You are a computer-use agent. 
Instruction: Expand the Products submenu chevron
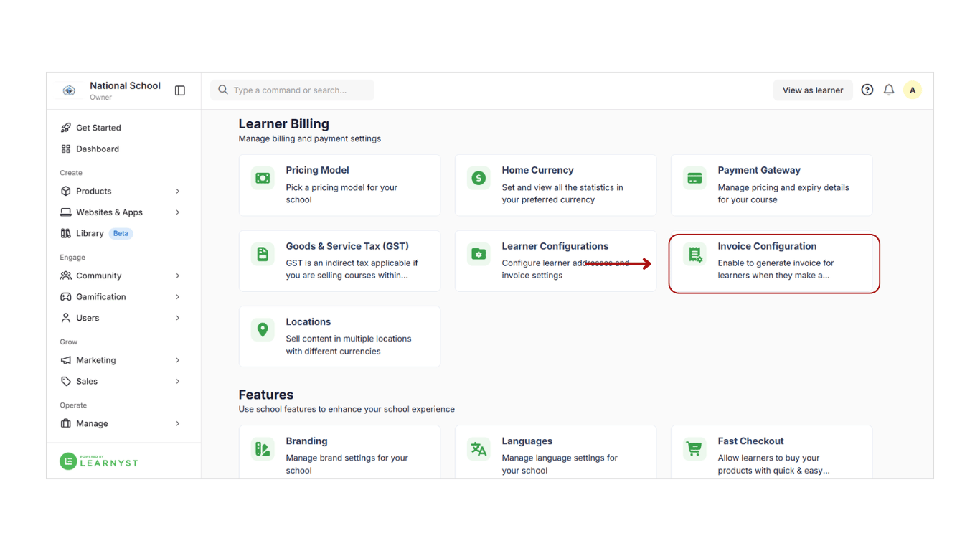(x=178, y=192)
